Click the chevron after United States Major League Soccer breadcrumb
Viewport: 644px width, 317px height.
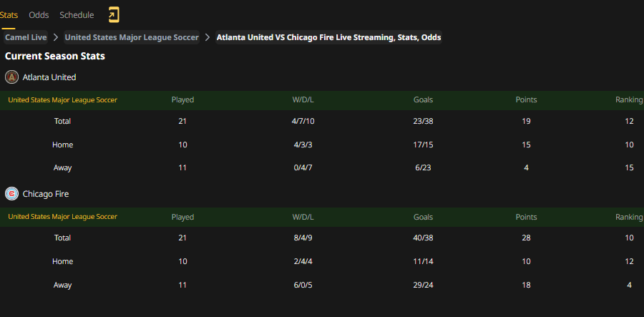point(208,37)
